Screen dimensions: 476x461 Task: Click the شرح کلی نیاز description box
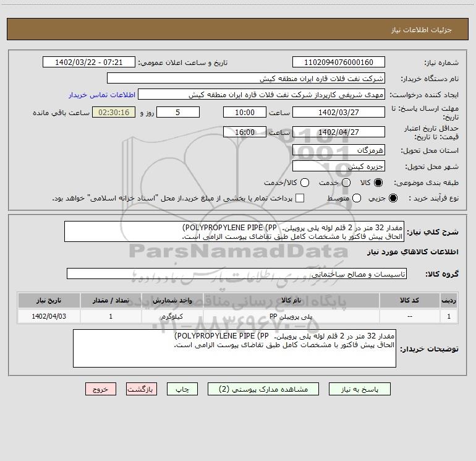pyautogui.click(x=234, y=231)
